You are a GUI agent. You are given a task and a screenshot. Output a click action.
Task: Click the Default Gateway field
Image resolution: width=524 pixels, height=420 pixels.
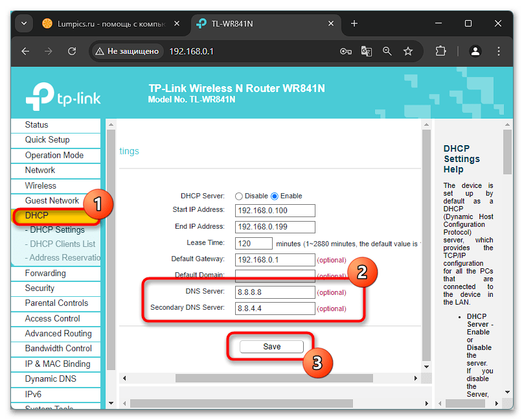click(275, 260)
